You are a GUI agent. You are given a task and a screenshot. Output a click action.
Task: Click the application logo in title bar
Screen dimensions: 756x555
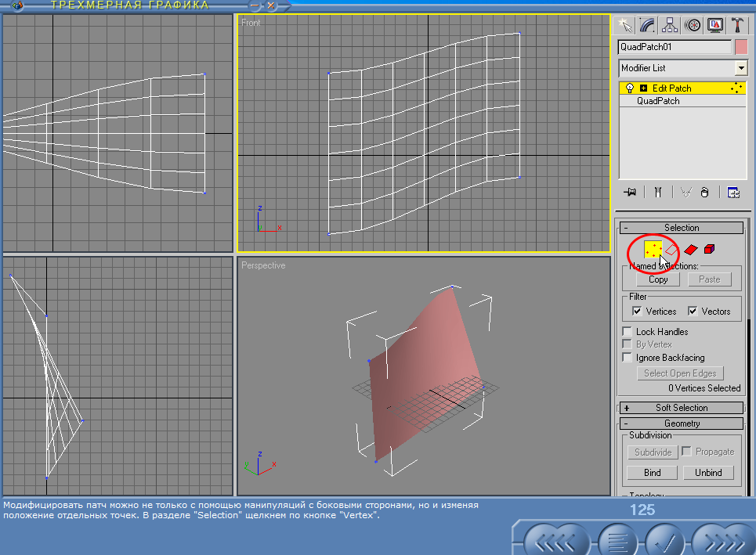[17, 5]
